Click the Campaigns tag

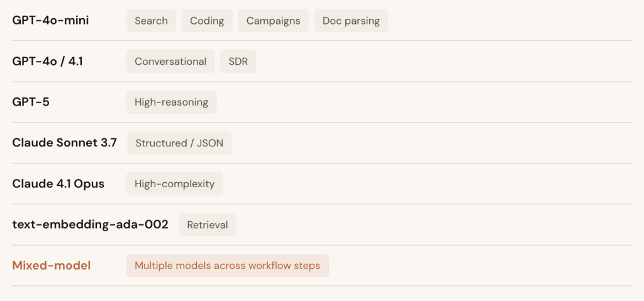click(x=273, y=21)
